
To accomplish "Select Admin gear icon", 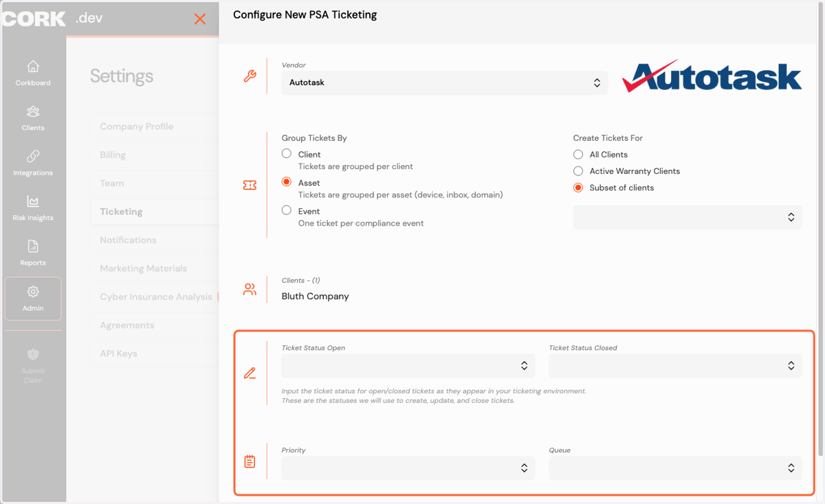I will pyautogui.click(x=33, y=292).
